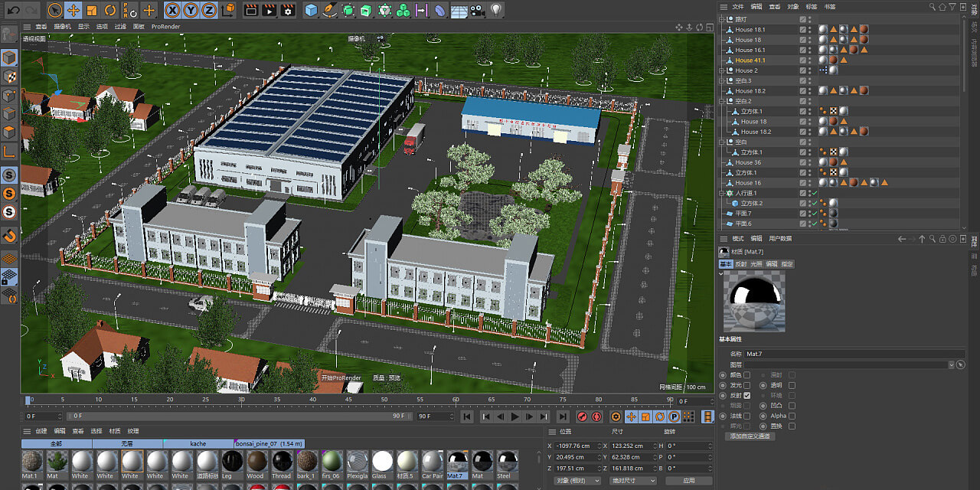Toggle the green visibility checkmark on 人行道.1
The height and width of the screenshot is (490, 980).
pyautogui.click(x=814, y=193)
